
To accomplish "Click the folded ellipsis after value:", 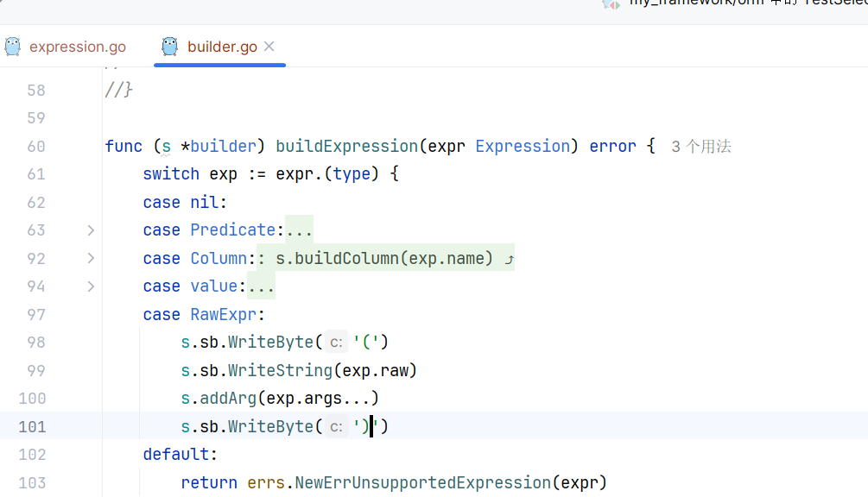I will [261, 286].
